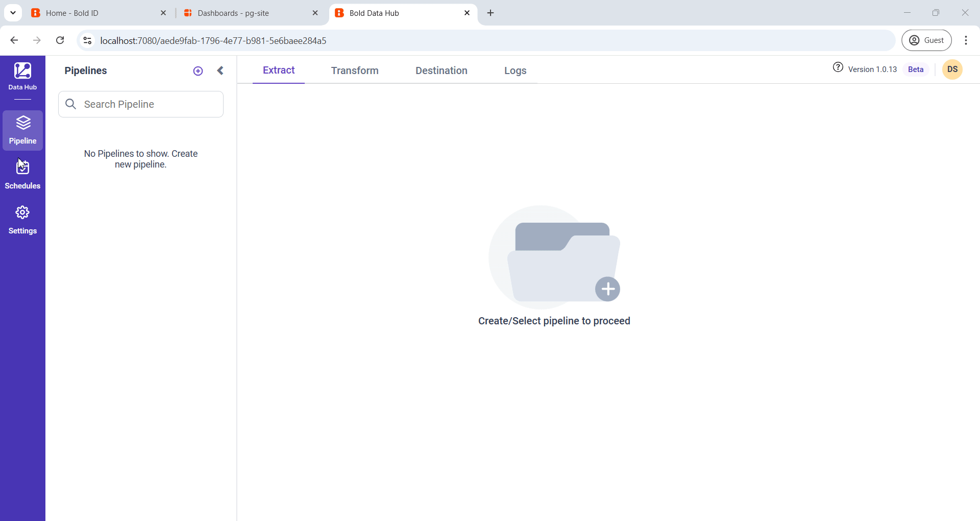Open the Chrome three-dot menu
This screenshot has width=980, height=521.
pyautogui.click(x=966, y=40)
